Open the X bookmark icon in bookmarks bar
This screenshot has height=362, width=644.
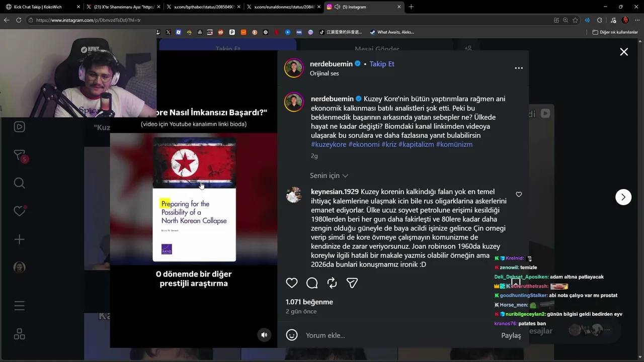[x=168, y=32]
